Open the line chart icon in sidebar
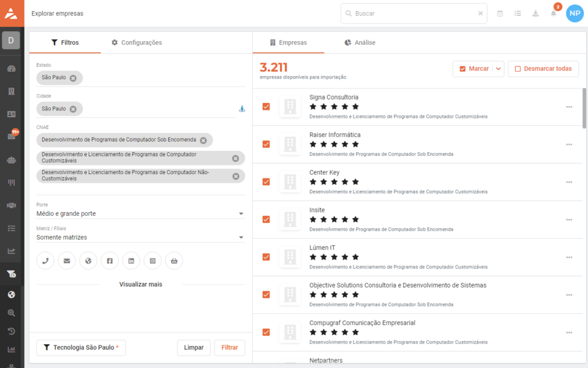Viewport: 588px width, 368px height. click(x=11, y=251)
